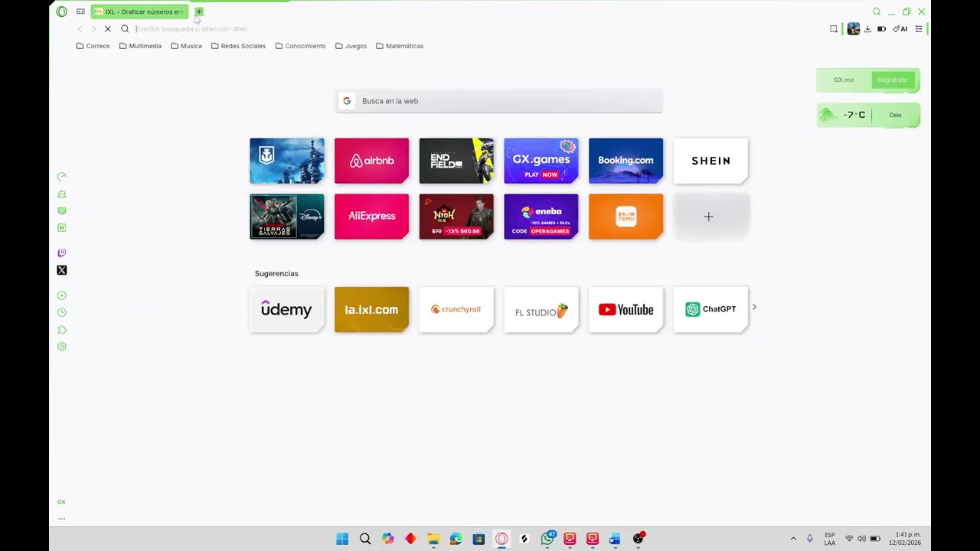
Task: Open the green M icon in sidebar
Action: coord(62,227)
